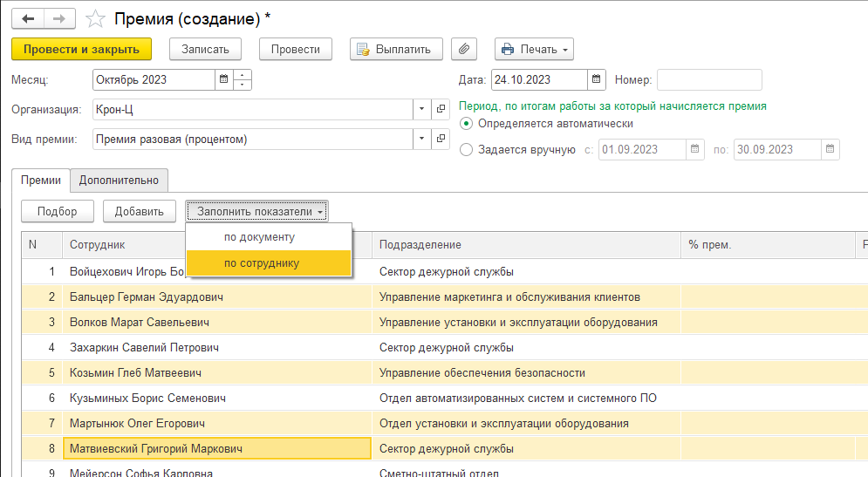
Task: Click the paperclip attachments icon
Action: click(x=464, y=49)
